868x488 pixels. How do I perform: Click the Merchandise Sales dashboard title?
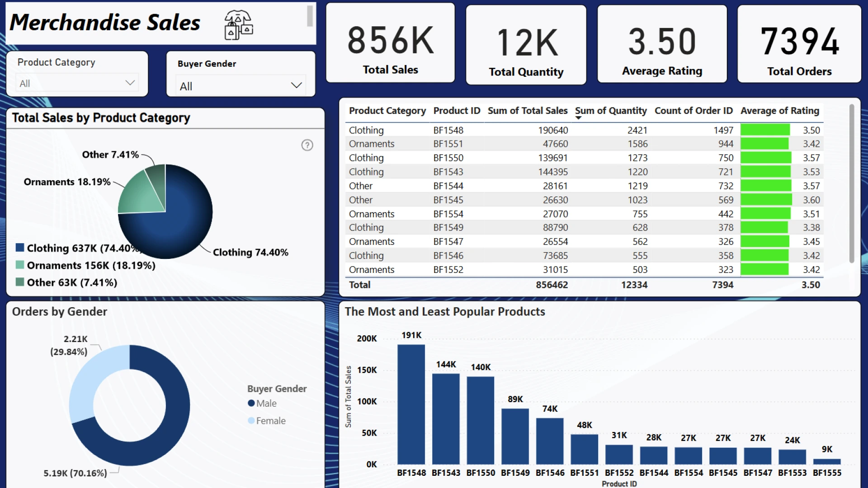click(105, 23)
